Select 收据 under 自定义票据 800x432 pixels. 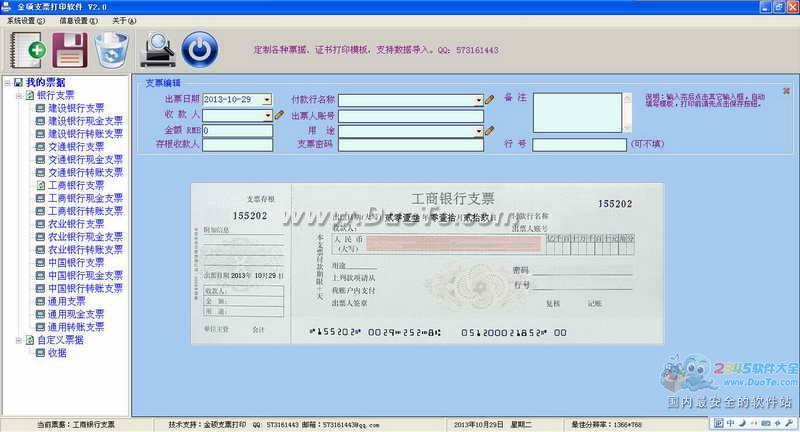pos(57,353)
